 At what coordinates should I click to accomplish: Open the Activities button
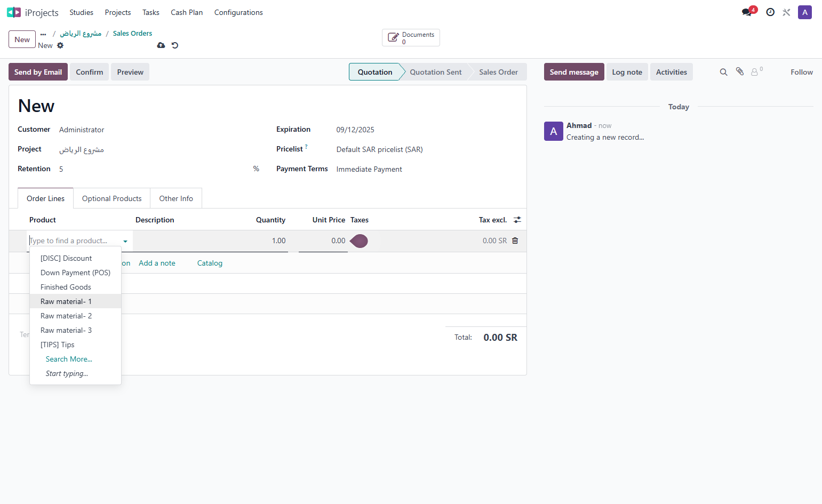tap(672, 72)
